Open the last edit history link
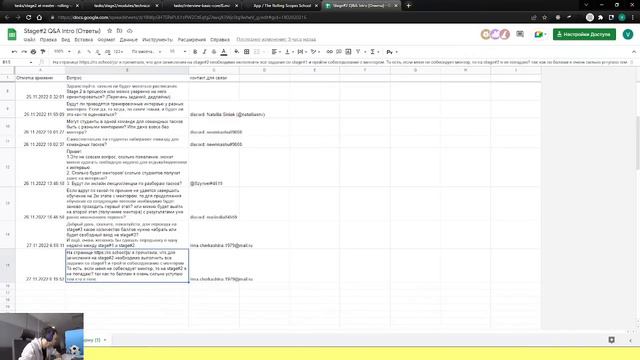The width and height of the screenshot is (640, 360). point(276,40)
